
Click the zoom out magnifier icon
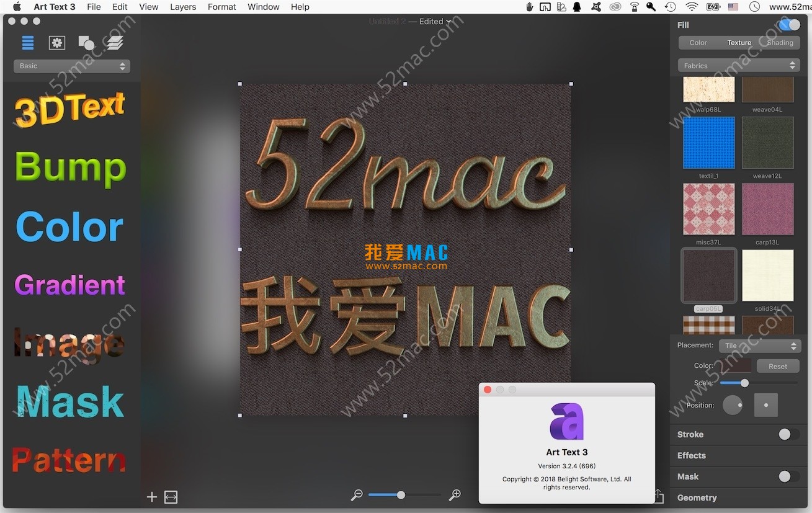coord(357,494)
